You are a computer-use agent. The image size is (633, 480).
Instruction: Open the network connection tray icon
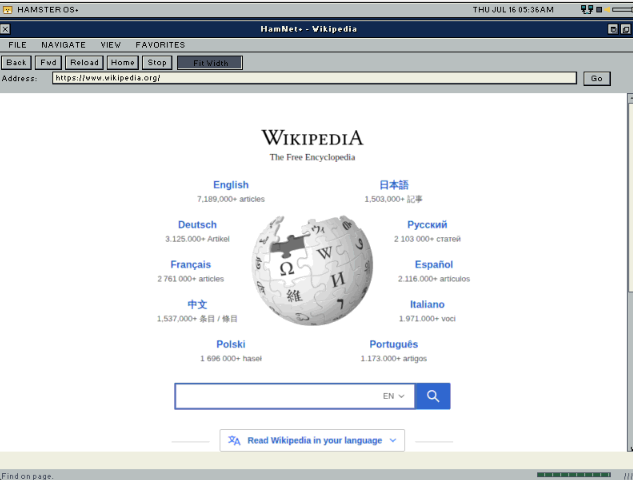(587, 9)
